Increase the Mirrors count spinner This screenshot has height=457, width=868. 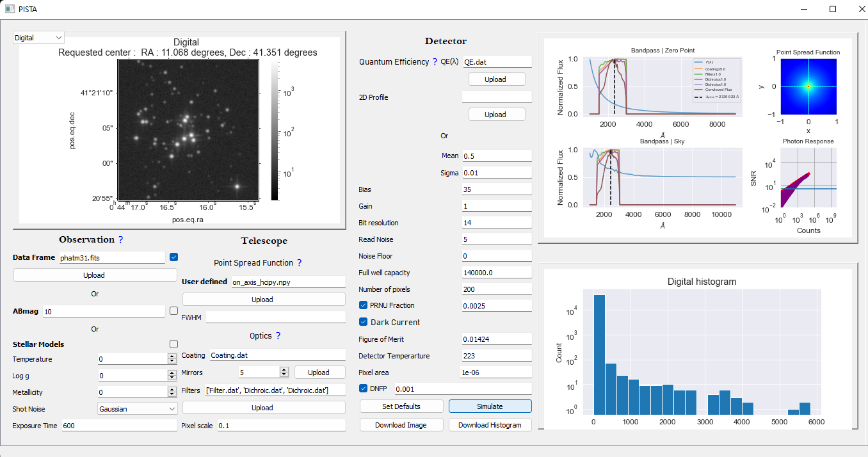[x=284, y=369]
